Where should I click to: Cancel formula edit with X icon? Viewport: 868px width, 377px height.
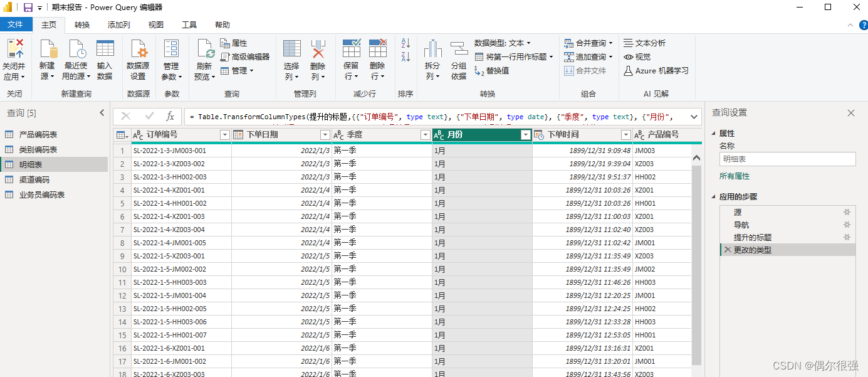tap(126, 116)
